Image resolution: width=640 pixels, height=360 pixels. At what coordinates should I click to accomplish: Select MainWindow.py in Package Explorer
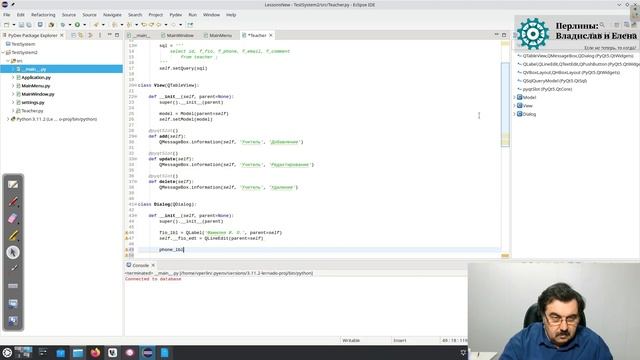(x=38, y=94)
